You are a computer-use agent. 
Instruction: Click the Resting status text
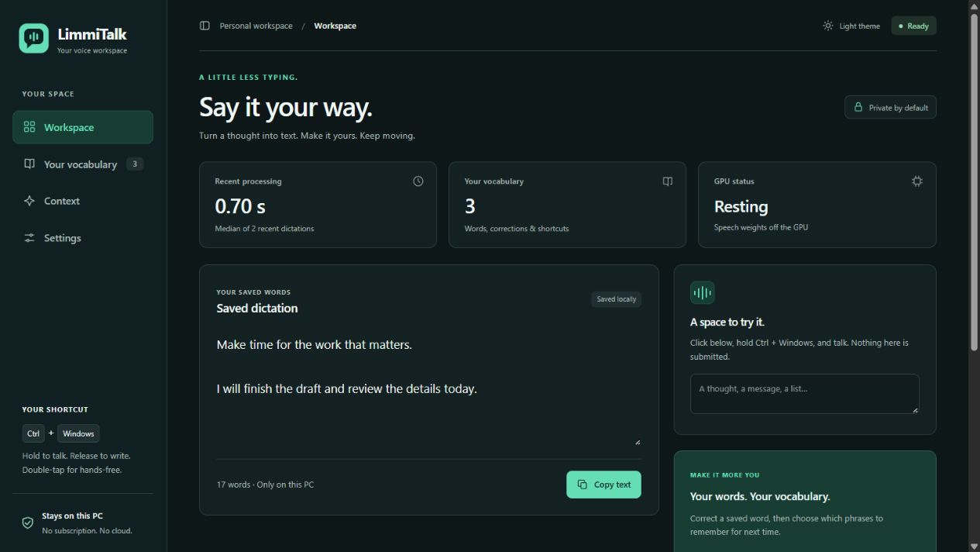741,206
